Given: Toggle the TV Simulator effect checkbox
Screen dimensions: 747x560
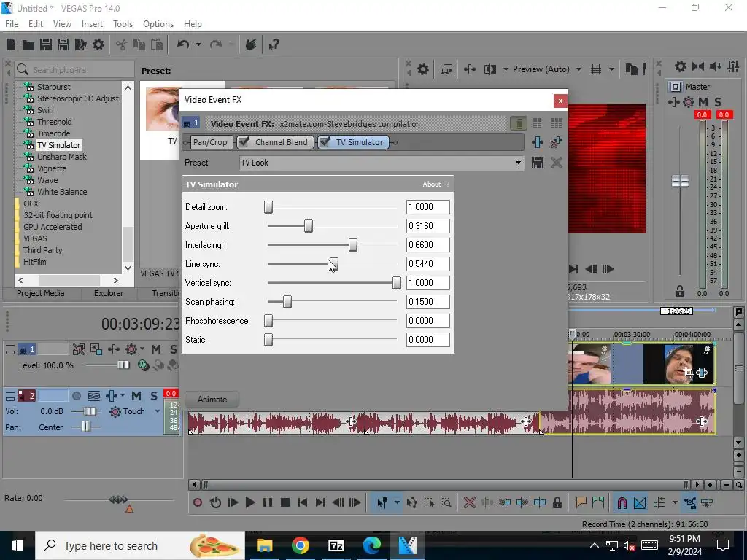Looking at the screenshot, I should click(325, 142).
